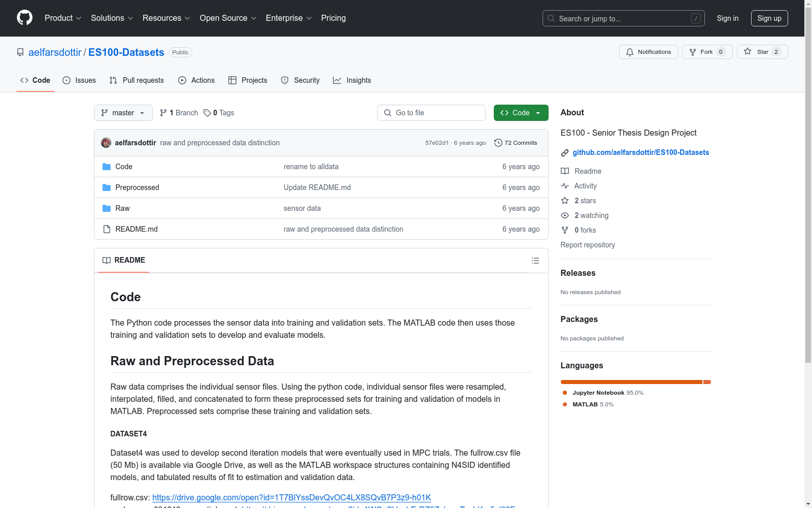Screen dimensions: 812x508
Task: Open the 'rename to alldata' commit message
Action: 311,167
